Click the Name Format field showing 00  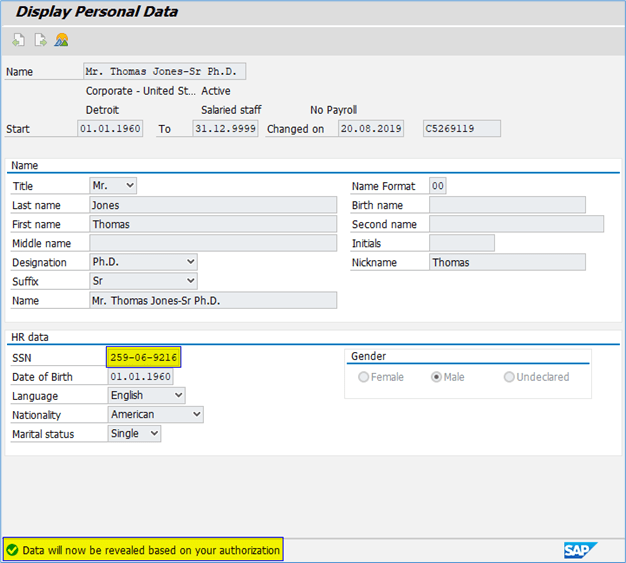(438, 186)
